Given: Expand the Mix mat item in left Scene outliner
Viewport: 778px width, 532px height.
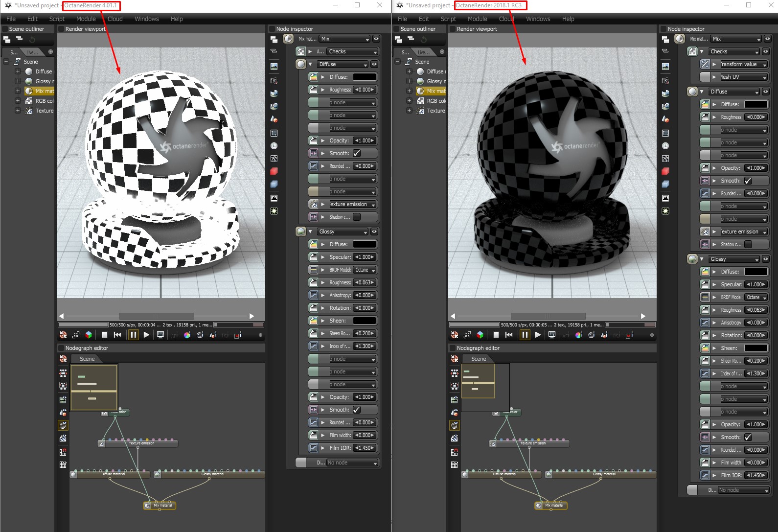Looking at the screenshot, I should click(x=18, y=91).
